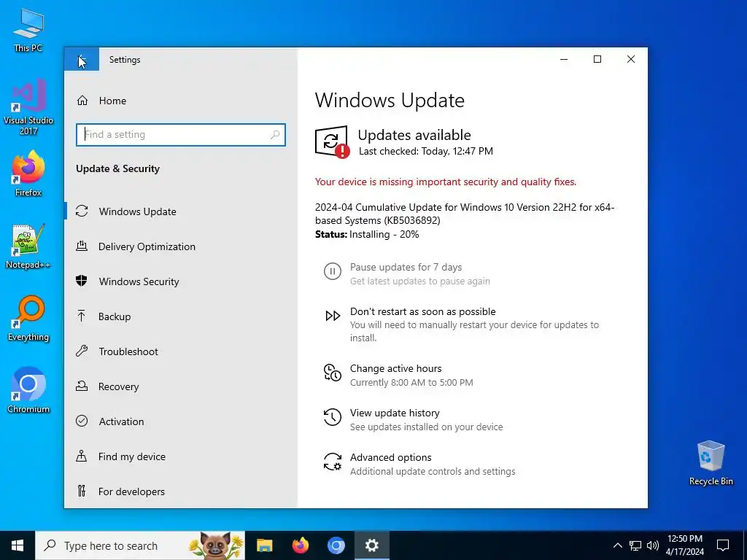Image resolution: width=747 pixels, height=560 pixels.
Task: Open Windows Update section label
Action: tap(138, 211)
